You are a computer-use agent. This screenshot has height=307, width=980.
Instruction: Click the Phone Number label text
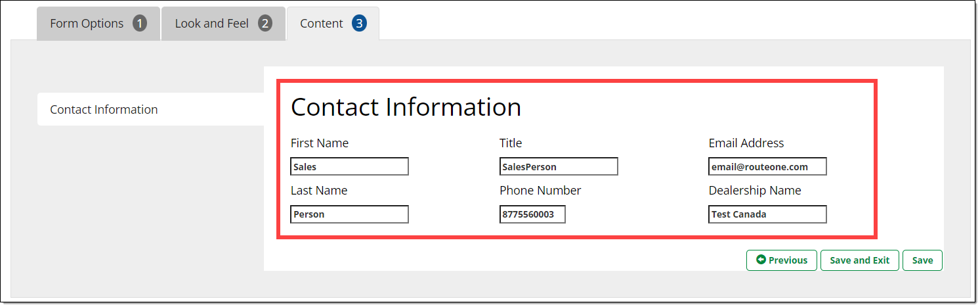click(x=540, y=191)
